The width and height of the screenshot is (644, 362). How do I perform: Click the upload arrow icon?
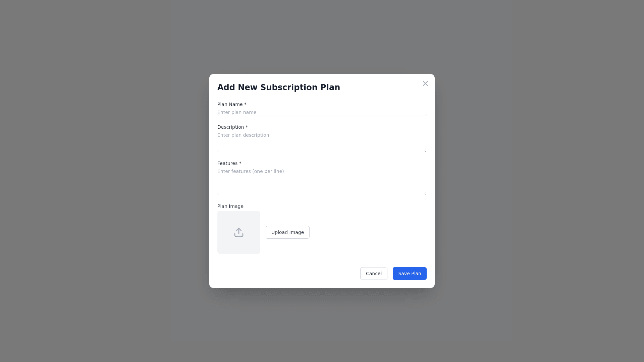click(x=238, y=232)
